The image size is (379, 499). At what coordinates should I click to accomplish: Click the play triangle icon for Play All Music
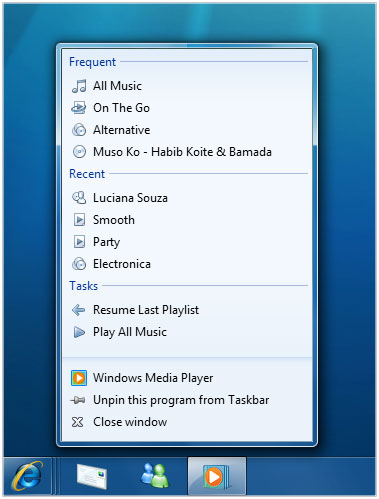79,332
